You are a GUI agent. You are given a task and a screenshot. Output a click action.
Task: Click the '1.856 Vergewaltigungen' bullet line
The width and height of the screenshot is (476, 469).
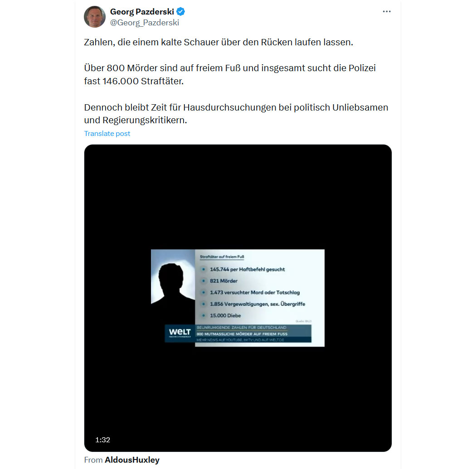[257, 304]
